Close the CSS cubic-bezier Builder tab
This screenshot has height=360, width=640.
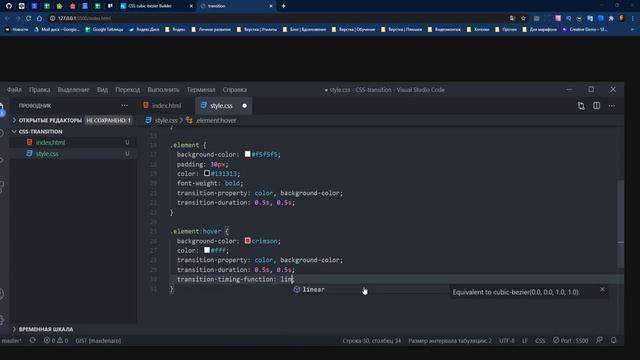(191, 6)
